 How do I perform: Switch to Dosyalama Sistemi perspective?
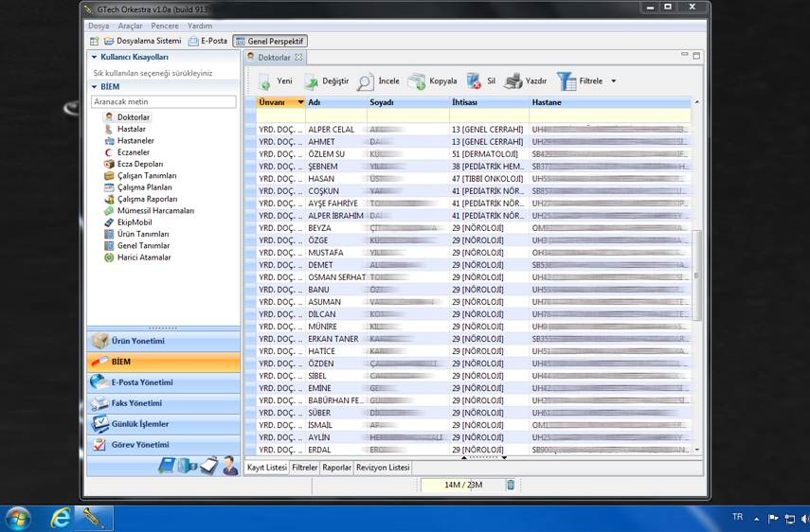tap(142, 41)
